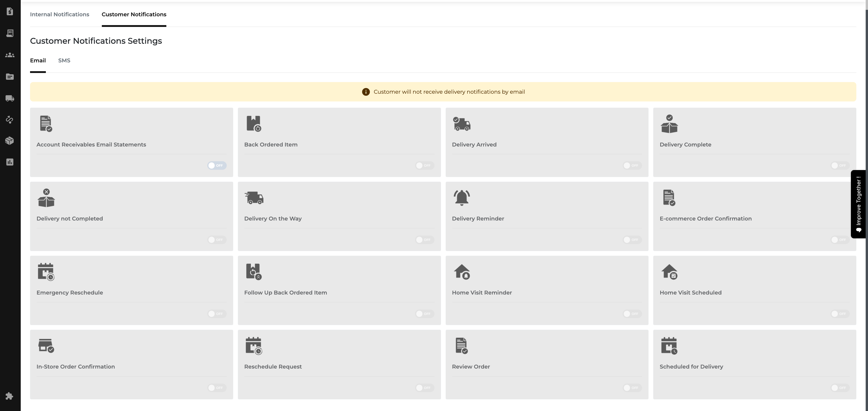Click the dollar document sidebar icon

(x=10, y=12)
